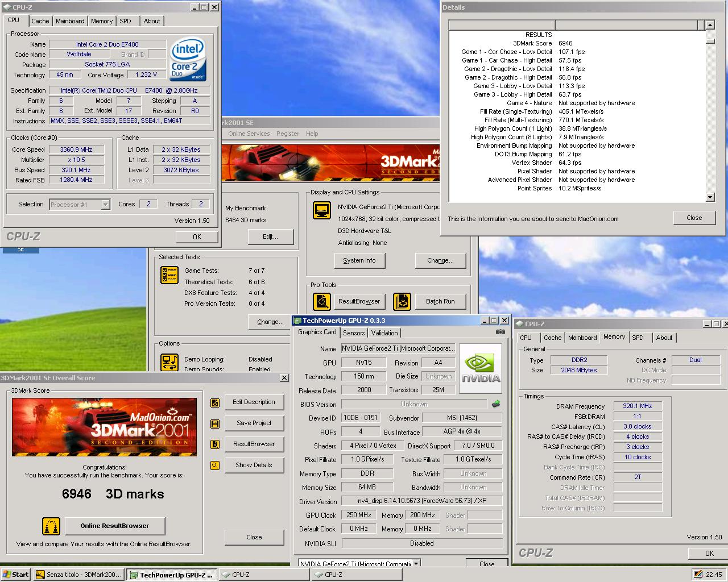This screenshot has height=582, width=728.
Task: Open About tab in top CPU-Z
Action: (x=152, y=21)
